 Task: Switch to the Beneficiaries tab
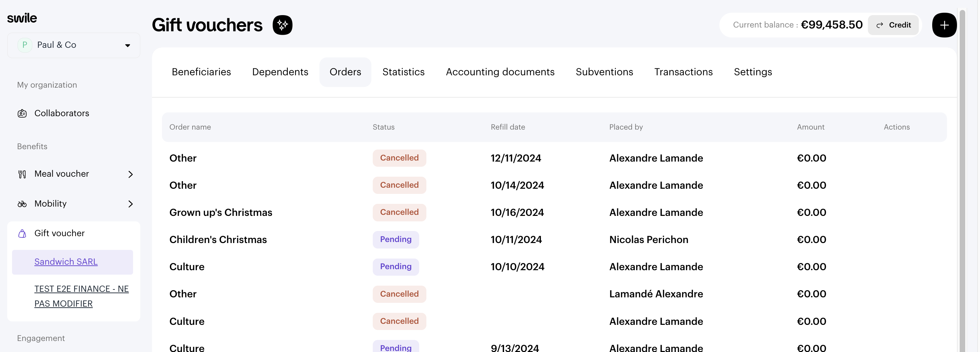point(201,72)
